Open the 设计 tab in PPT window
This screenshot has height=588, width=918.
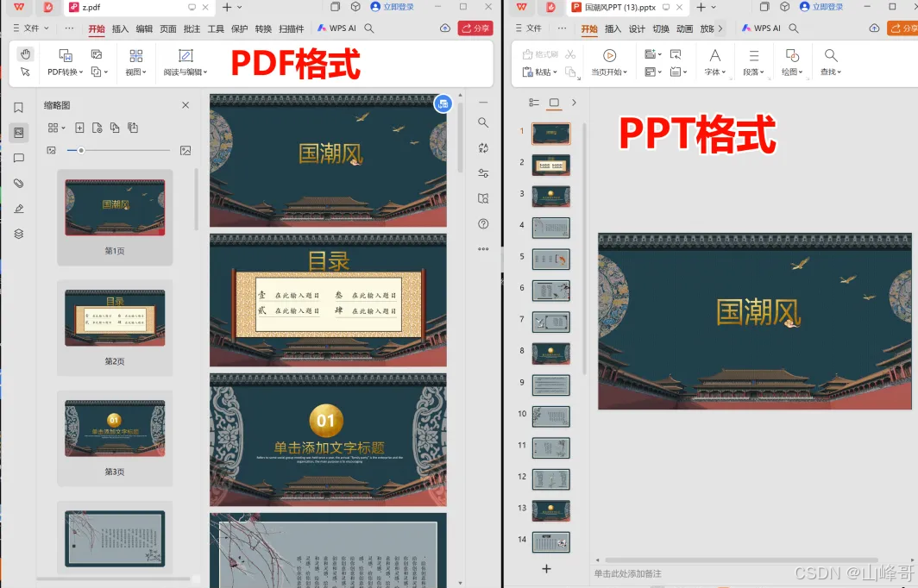click(x=637, y=28)
